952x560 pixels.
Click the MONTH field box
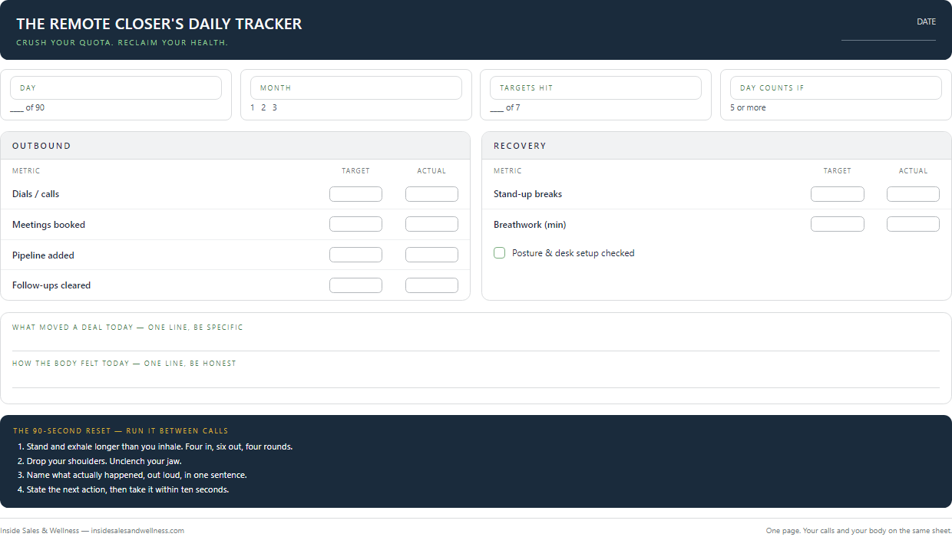coord(356,87)
